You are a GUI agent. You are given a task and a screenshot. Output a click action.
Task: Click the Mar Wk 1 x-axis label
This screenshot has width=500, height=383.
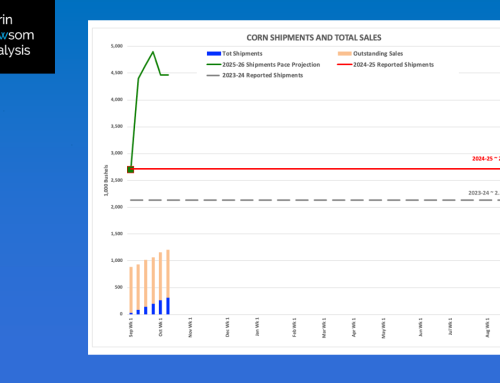click(x=324, y=328)
